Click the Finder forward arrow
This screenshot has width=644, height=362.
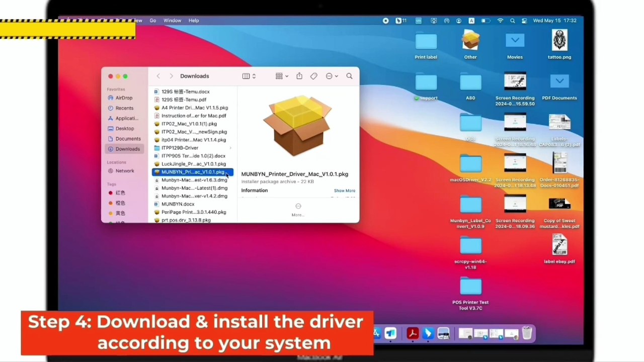click(x=171, y=76)
